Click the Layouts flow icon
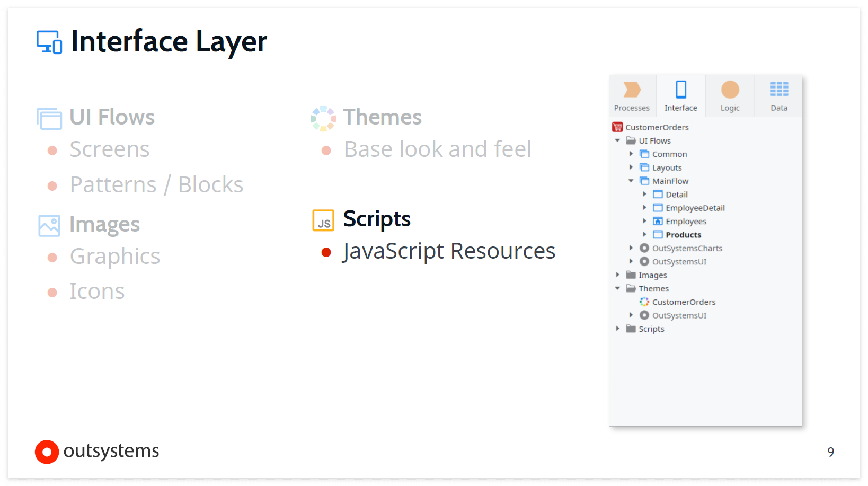The image size is (868, 486). coord(644,167)
